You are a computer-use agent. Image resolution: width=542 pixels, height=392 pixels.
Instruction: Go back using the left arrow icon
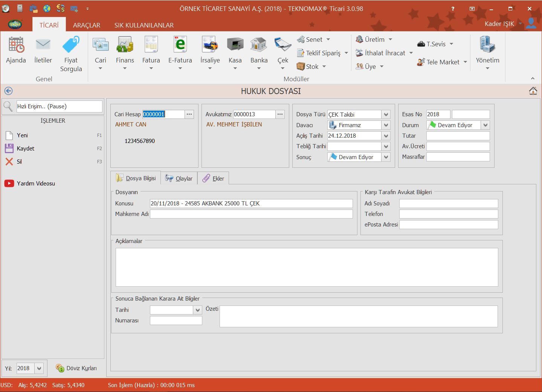(x=8, y=91)
